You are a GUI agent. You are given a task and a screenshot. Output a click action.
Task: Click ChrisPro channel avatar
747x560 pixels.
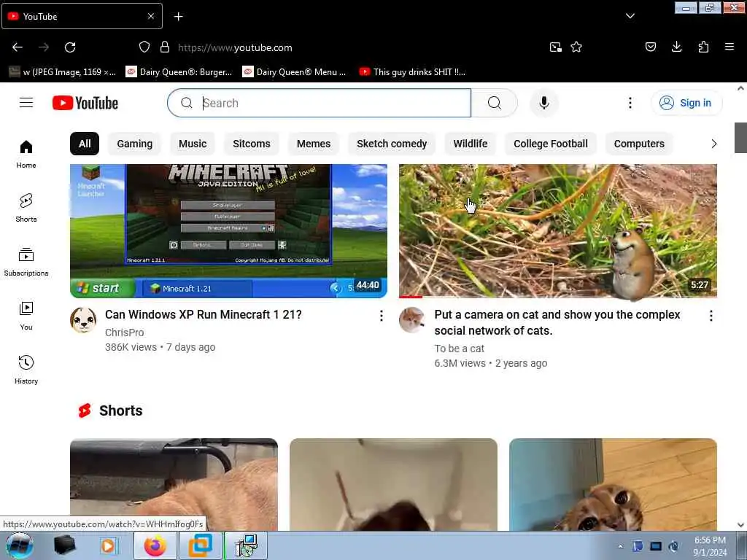click(83, 320)
